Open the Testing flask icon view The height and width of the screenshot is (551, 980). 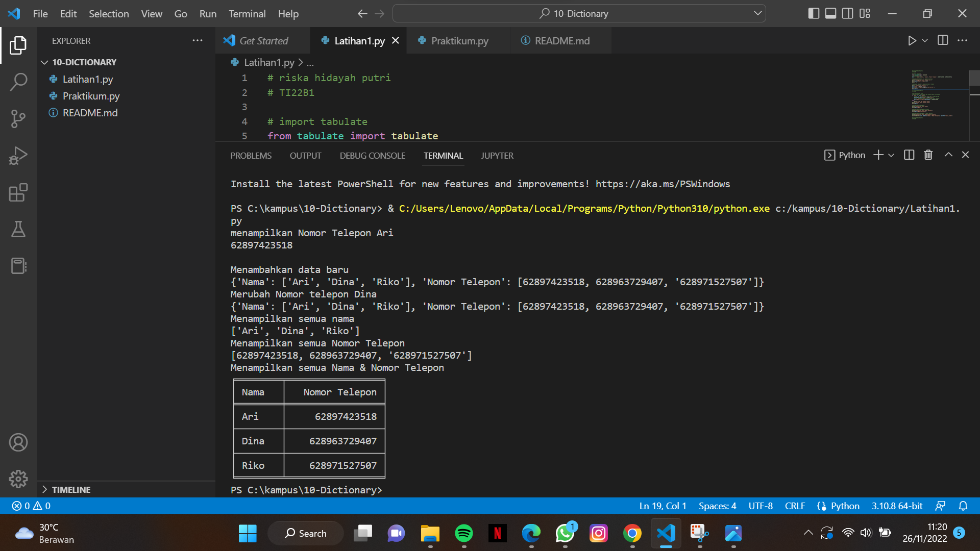click(18, 230)
